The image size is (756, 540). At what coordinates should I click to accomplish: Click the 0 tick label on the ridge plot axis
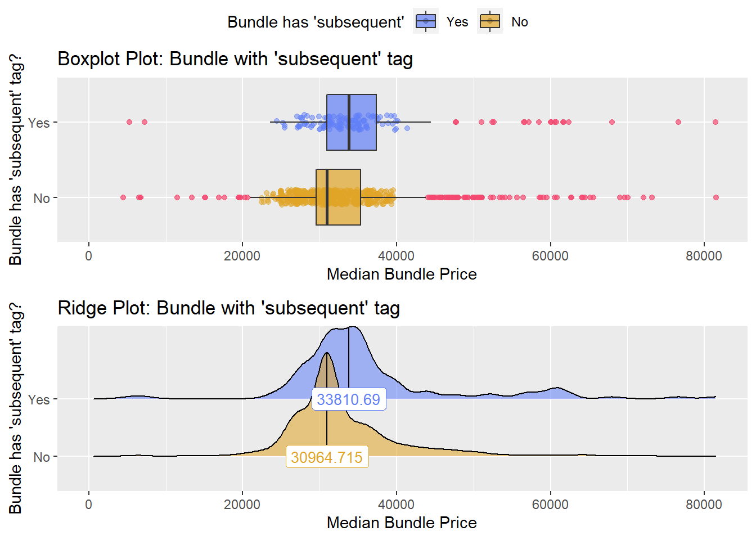click(x=88, y=504)
